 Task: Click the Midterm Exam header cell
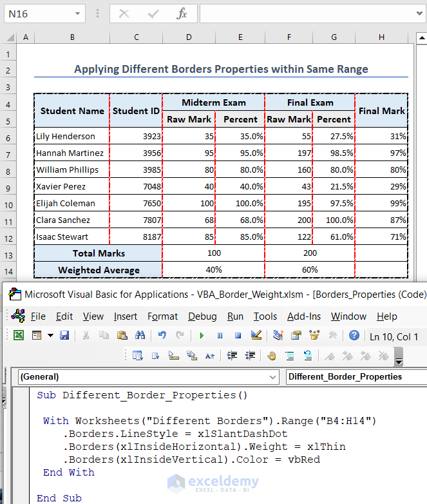(x=214, y=102)
